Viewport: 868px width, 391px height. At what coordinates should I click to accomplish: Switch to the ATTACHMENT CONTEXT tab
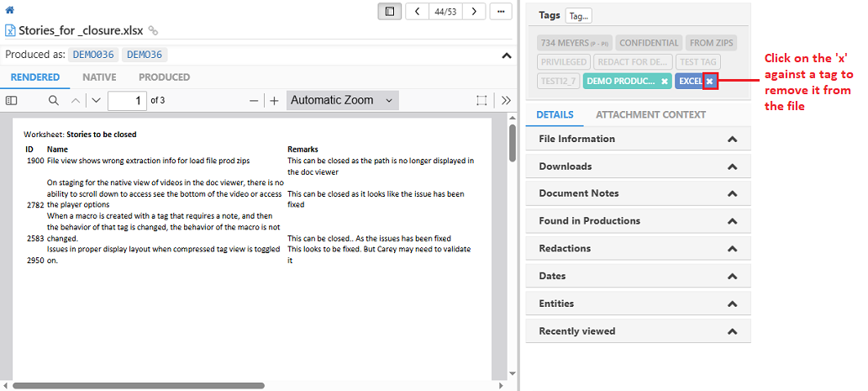point(650,115)
